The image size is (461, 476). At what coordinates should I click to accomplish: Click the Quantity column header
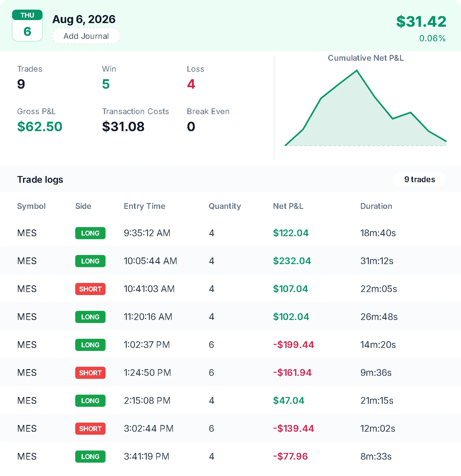pyautogui.click(x=225, y=206)
